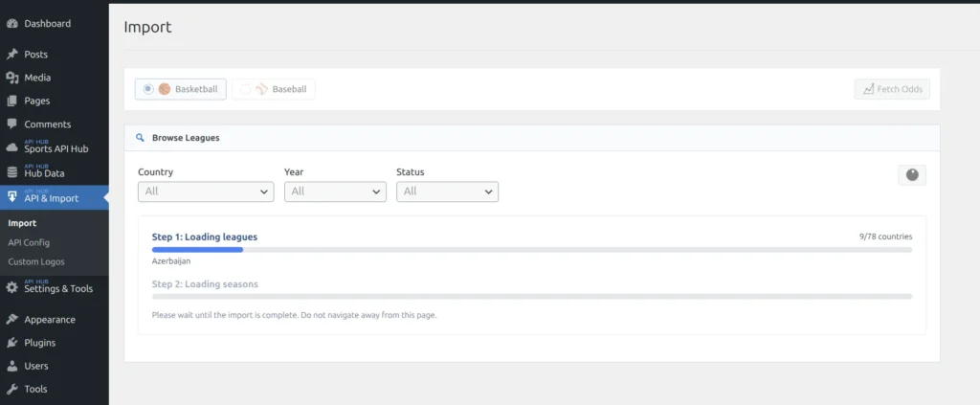Click the Users person icon

point(11,366)
